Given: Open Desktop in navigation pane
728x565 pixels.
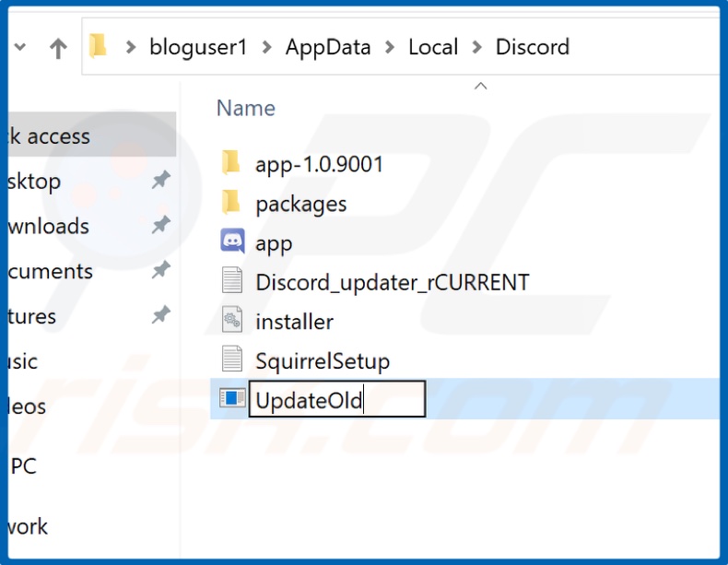Looking at the screenshot, I should point(34,182).
